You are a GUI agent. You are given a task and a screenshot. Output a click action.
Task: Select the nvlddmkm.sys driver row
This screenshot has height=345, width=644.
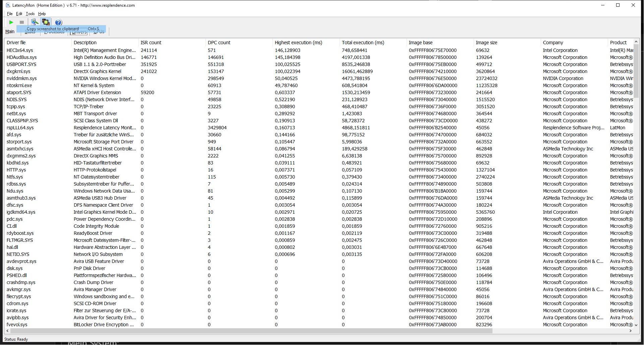(319, 78)
